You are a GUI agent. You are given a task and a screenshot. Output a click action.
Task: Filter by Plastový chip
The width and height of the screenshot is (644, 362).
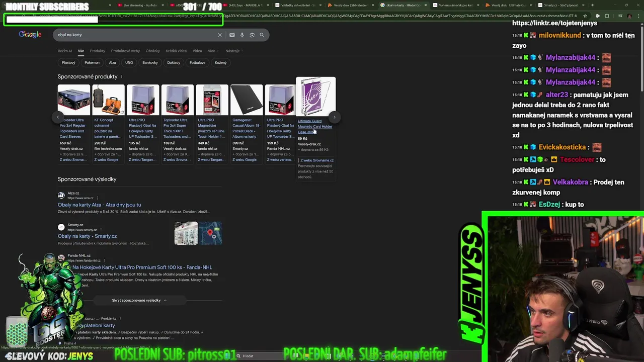point(68,63)
